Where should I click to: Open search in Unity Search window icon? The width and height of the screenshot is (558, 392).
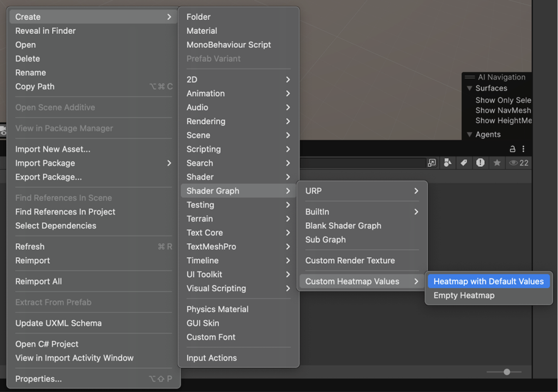click(432, 163)
